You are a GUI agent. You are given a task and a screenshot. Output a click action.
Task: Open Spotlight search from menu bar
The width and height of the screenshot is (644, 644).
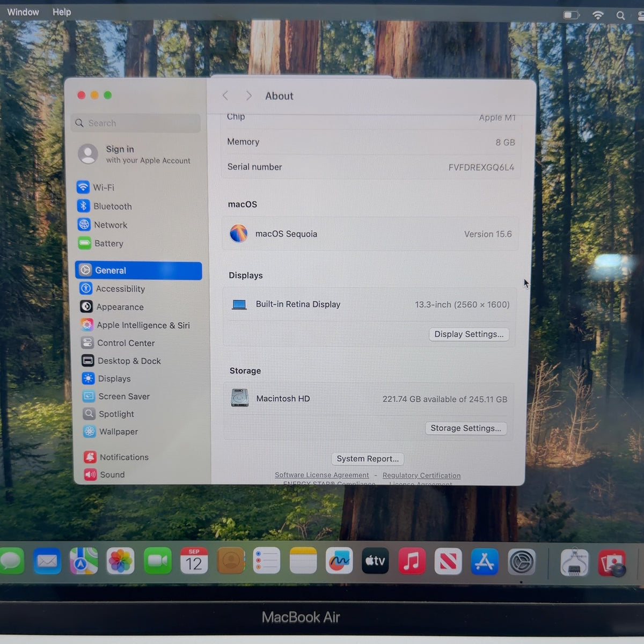[620, 16]
